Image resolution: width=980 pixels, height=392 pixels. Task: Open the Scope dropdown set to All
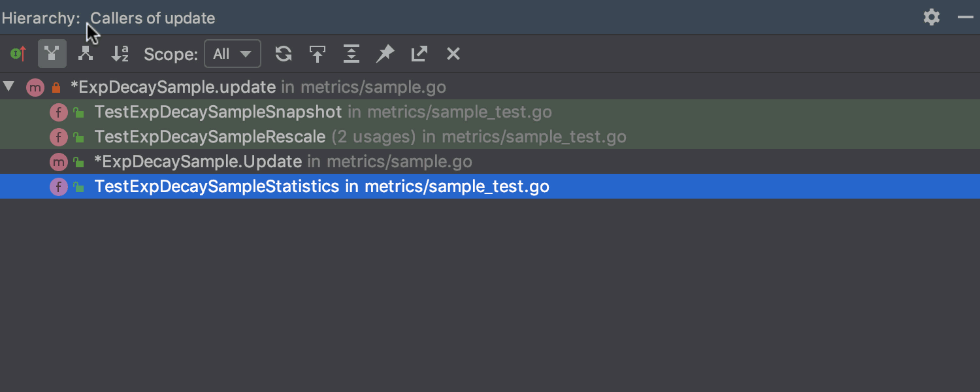click(233, 54)
